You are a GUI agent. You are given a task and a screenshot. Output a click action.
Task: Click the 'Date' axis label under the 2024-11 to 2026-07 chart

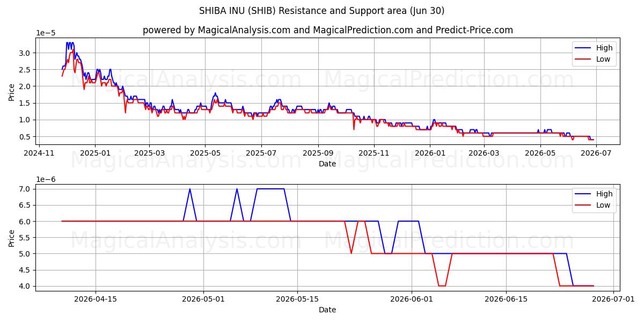pyautogui.click(x=327, y=164)
